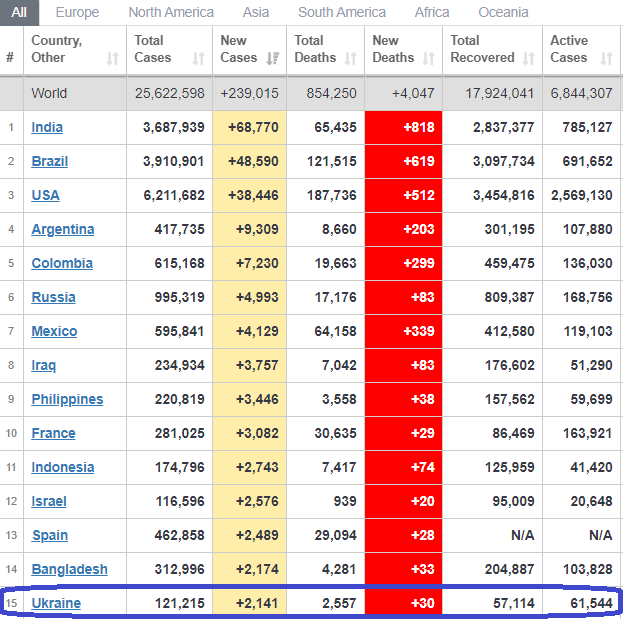
Task: Switch to the Europe tab
Action: coord(77,12)
